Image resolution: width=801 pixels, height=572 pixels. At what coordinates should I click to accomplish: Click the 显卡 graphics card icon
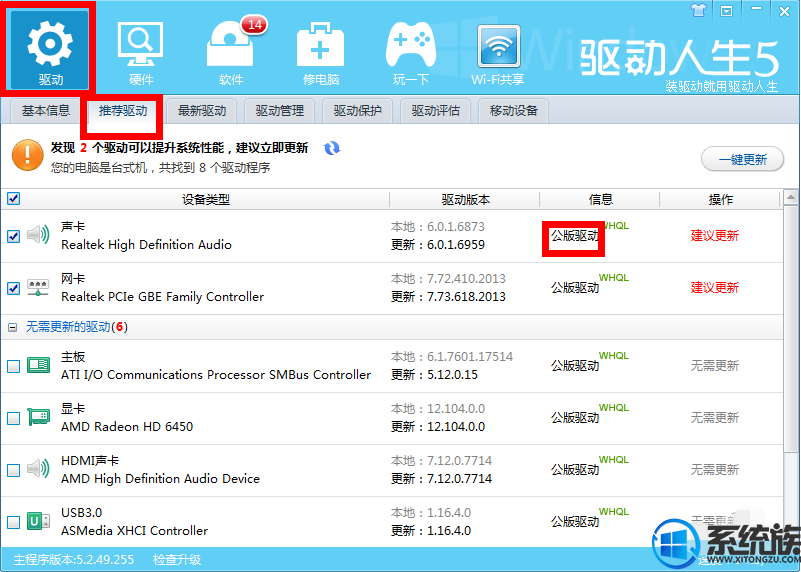(38, 417)
